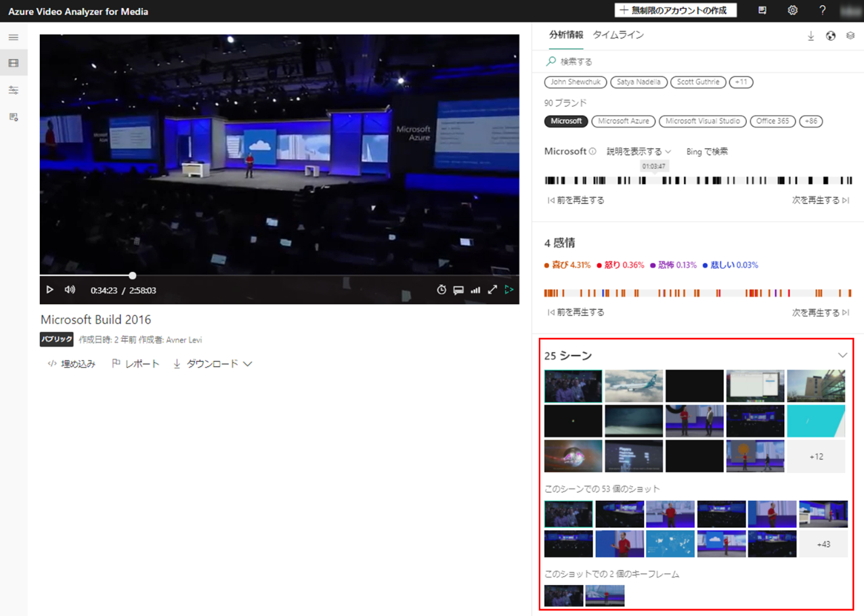Toggle the 悲しい 0.03% emotion filter
The height and width of the screenshot is (616, 864).
coord(730,265)
